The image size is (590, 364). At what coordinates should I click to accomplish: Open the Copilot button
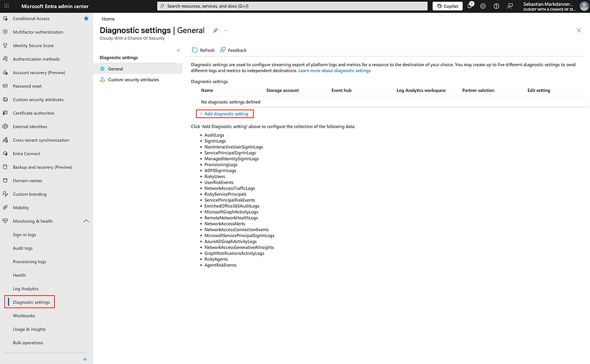coord(447,6)
